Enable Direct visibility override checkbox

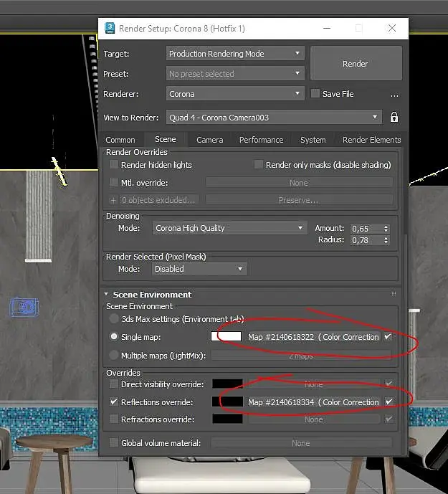pos(114,384)
